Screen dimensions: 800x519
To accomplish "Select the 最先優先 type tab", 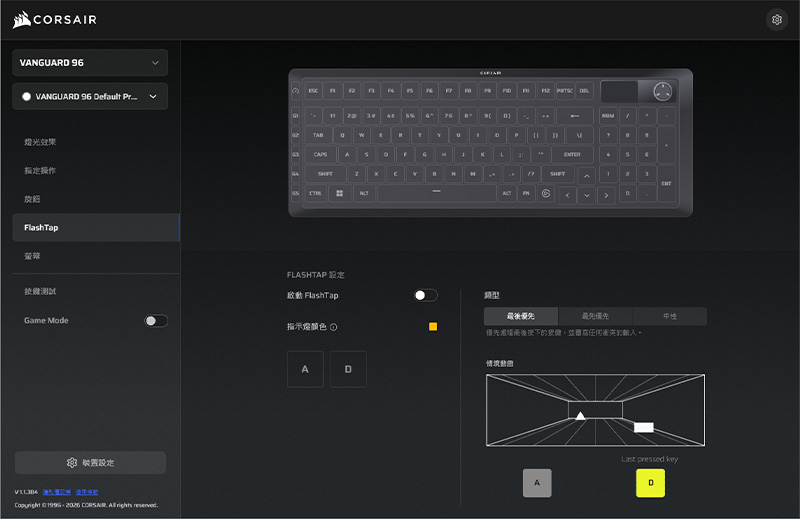I will point(595,316).
